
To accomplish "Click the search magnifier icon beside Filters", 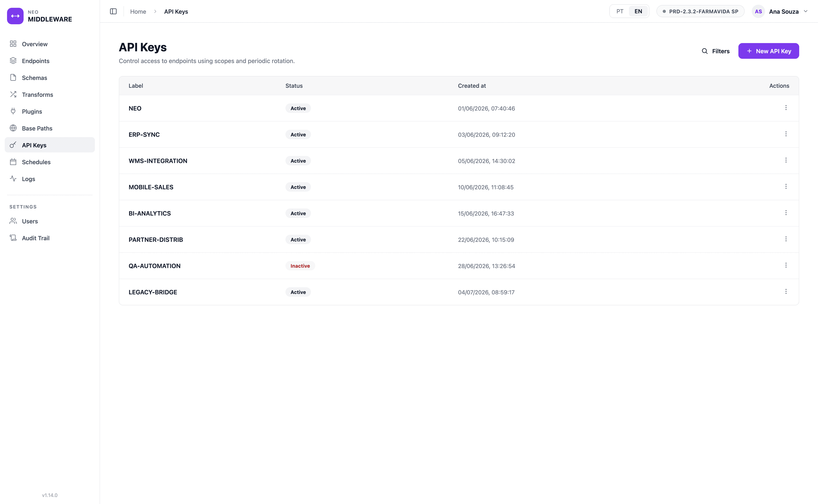I will (705, 51).
